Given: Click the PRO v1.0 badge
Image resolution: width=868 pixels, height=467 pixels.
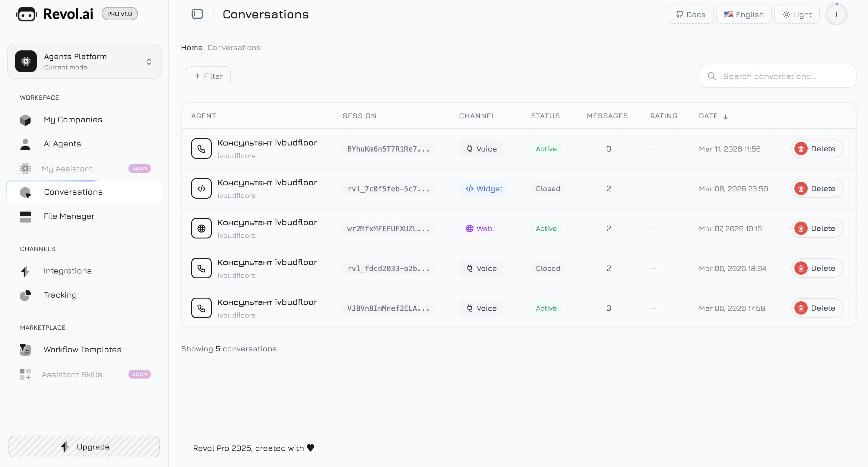Looking at the screenshot, I should tap(120, 14).
